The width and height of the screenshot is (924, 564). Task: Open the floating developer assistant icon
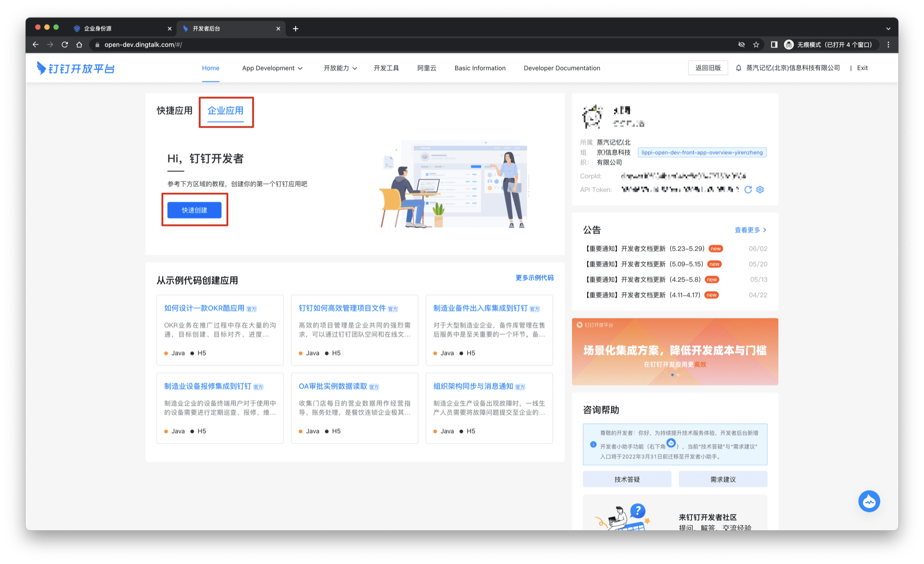[869, 501]
